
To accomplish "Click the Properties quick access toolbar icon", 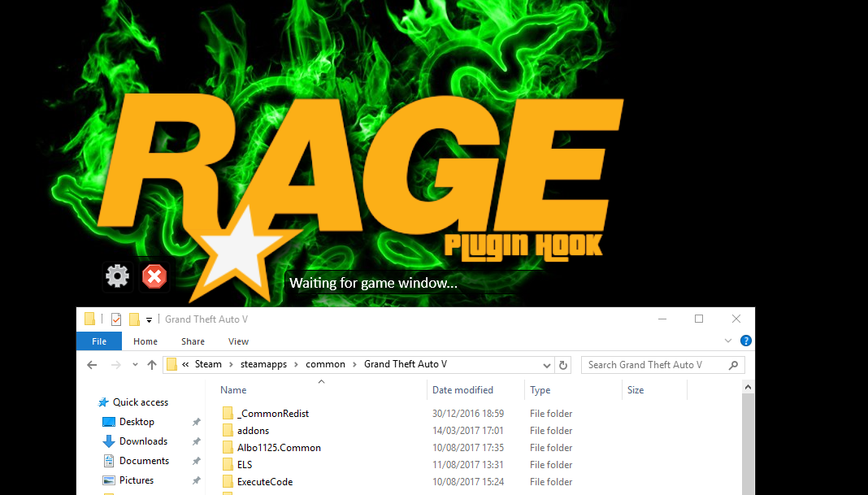I will tap(116, 319).
